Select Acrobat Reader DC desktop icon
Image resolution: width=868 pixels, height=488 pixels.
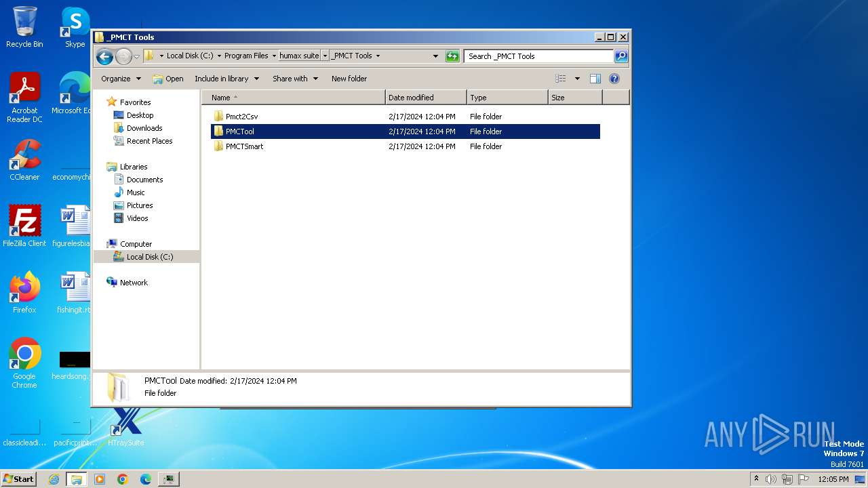[24, 98]
